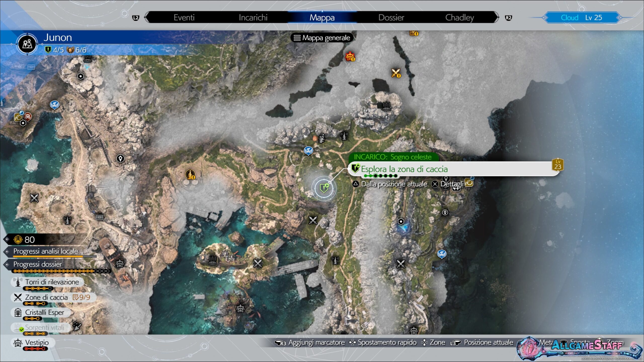Select Cristalli Esper legend entry
This screenshot has height=362, width=644.
[41, 312]
